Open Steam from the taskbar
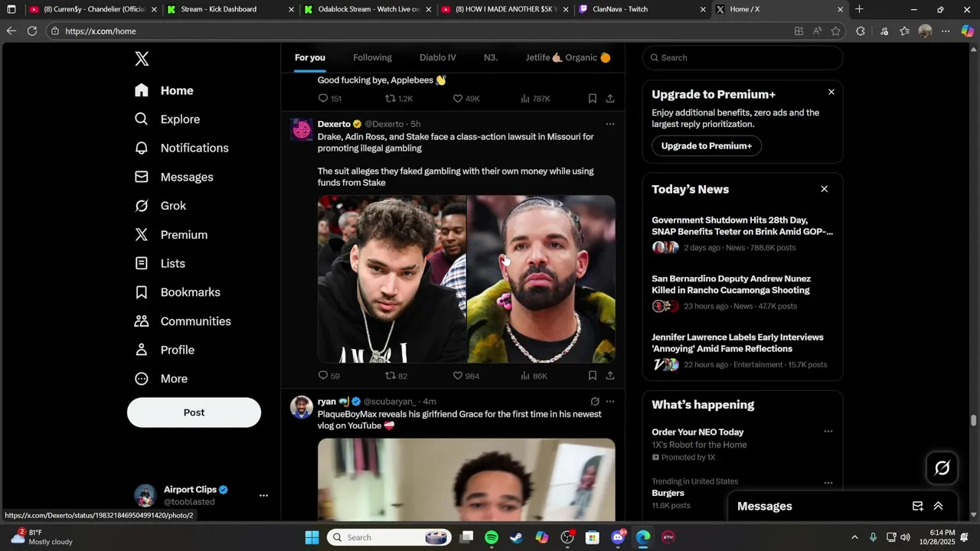 click(517, 537)
